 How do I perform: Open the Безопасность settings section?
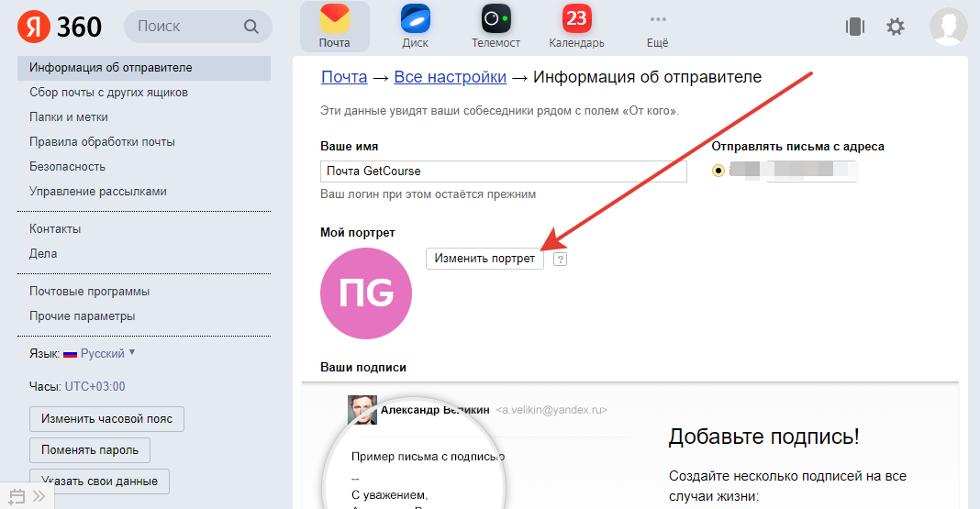68,167
